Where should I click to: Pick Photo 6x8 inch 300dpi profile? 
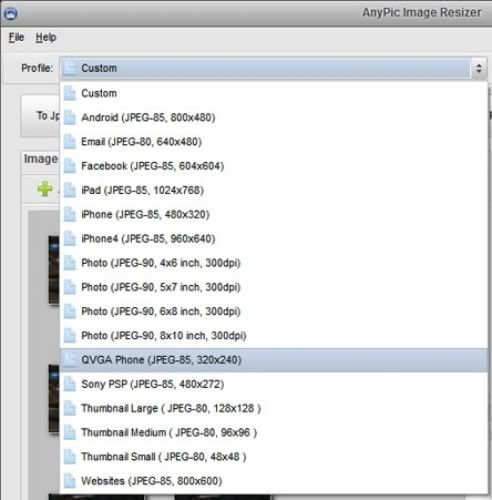(x=274, y=311)
